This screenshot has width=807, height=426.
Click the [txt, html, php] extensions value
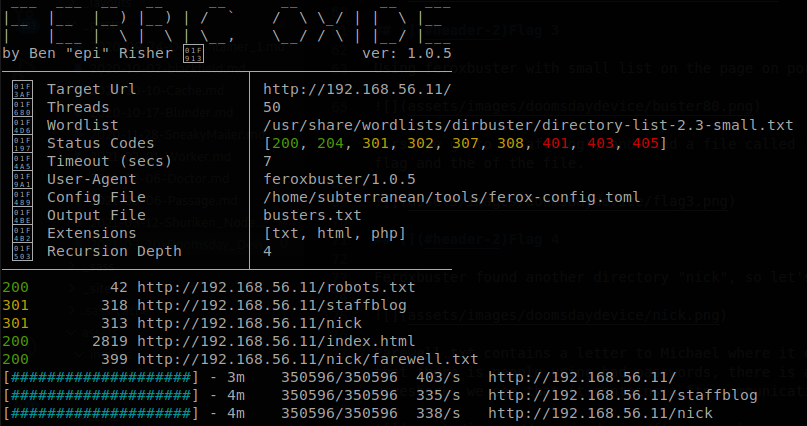tap(335, 234)
